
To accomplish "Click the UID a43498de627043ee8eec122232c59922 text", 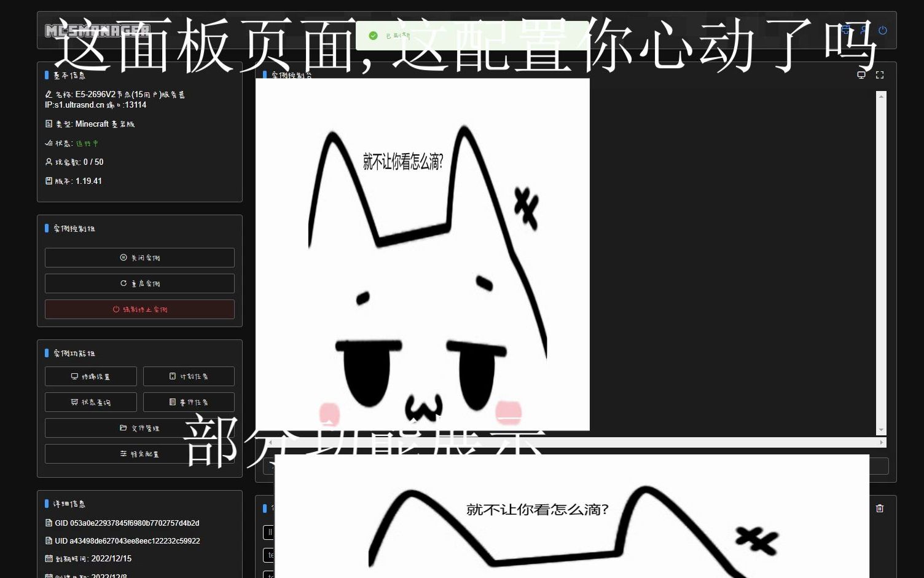I will tap(127, 541).
